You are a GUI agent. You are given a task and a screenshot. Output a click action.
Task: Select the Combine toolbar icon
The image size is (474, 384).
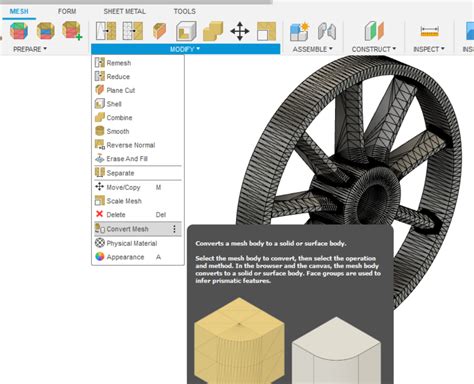[x=213, y=31]
